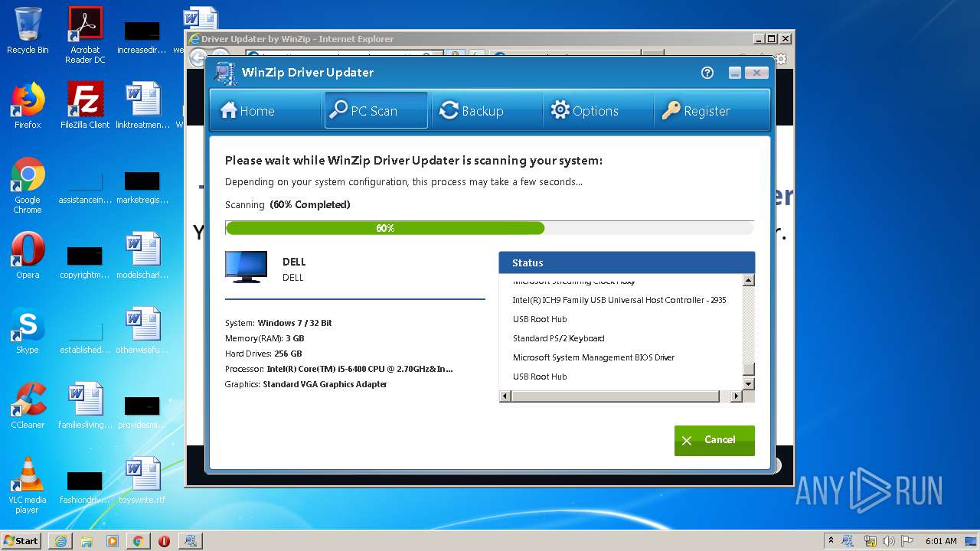The height and width of the screenshot is (551, 980).
Task: Select the marketregis... desktop file
Action: pyautogui.click(x=142, y=186)
